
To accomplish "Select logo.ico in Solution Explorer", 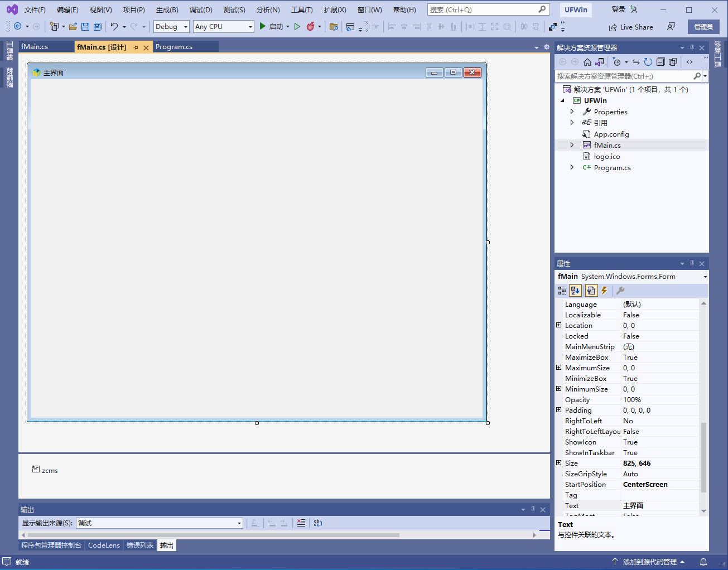I will coord(606,157).
